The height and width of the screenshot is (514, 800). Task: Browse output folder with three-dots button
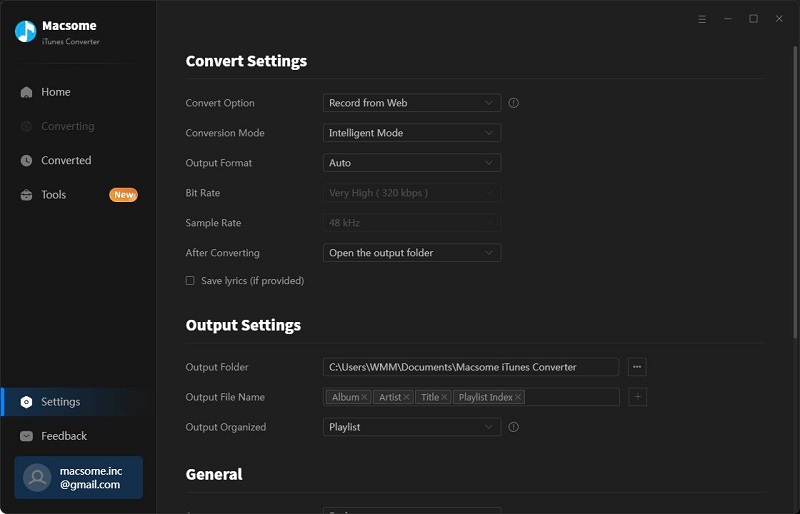(637, 367)
